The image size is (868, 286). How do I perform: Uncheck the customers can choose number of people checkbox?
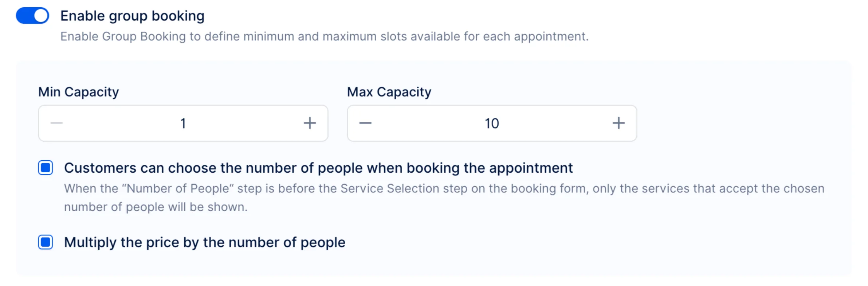click(x=46, y=168)
